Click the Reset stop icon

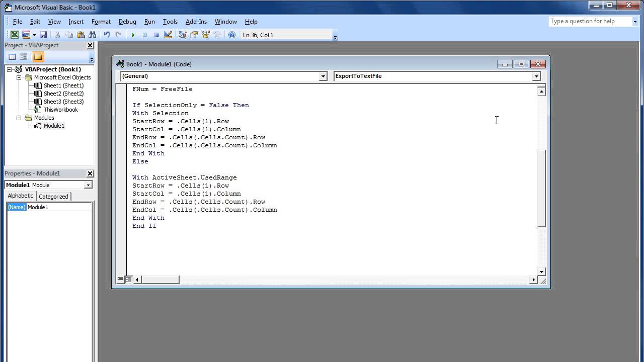click(156, 35)
